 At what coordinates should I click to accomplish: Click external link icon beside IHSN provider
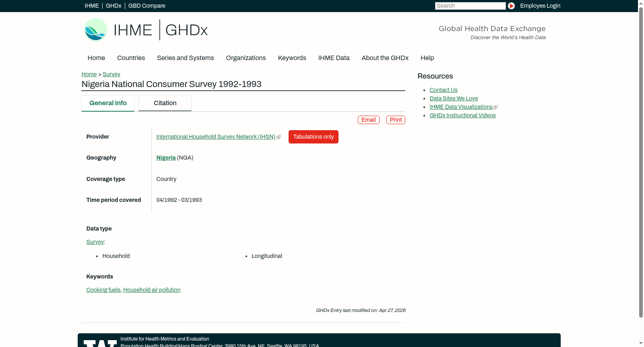(x=279, y=137)
